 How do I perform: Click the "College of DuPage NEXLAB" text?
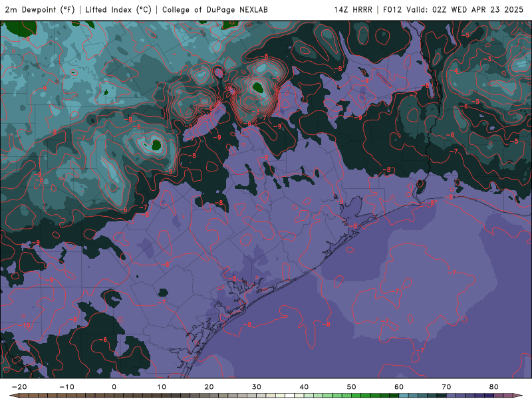(x=215, y=10)
